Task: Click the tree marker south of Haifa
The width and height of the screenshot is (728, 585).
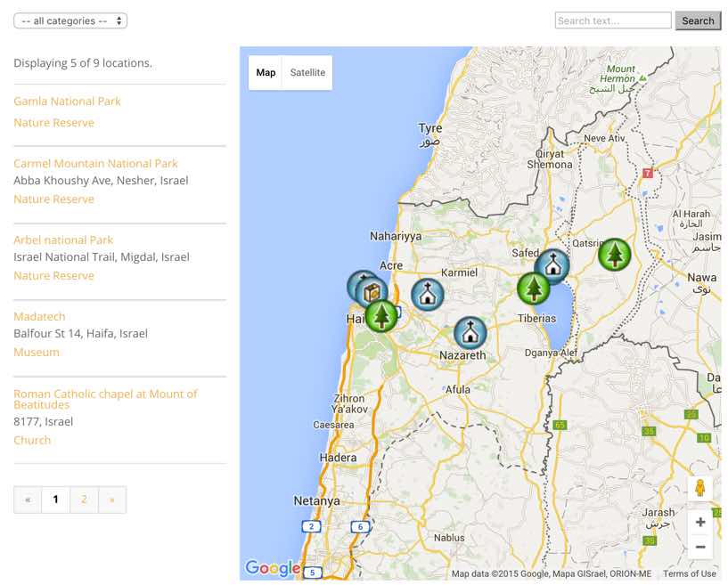Action: pyautogui.click(x=381, y=315)
